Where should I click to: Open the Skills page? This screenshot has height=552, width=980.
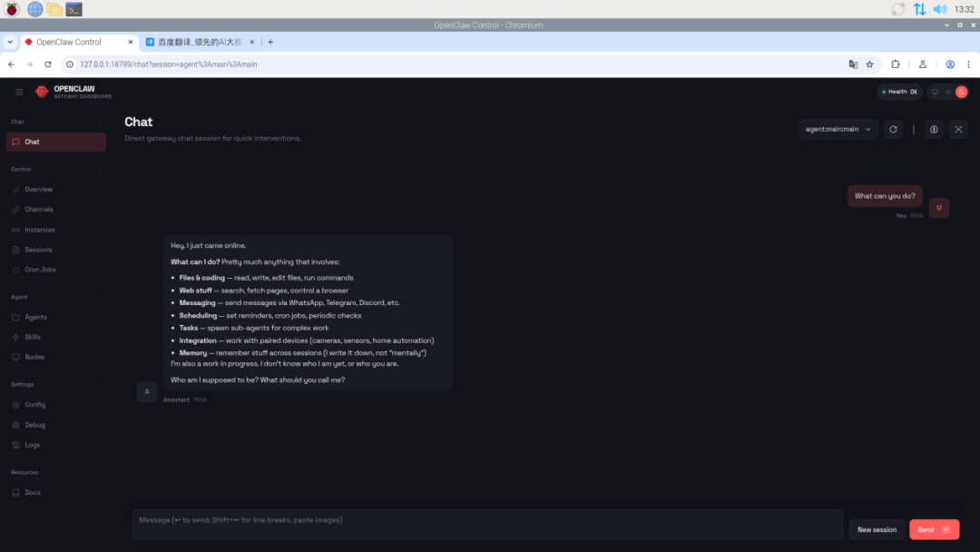click(56, 337)
